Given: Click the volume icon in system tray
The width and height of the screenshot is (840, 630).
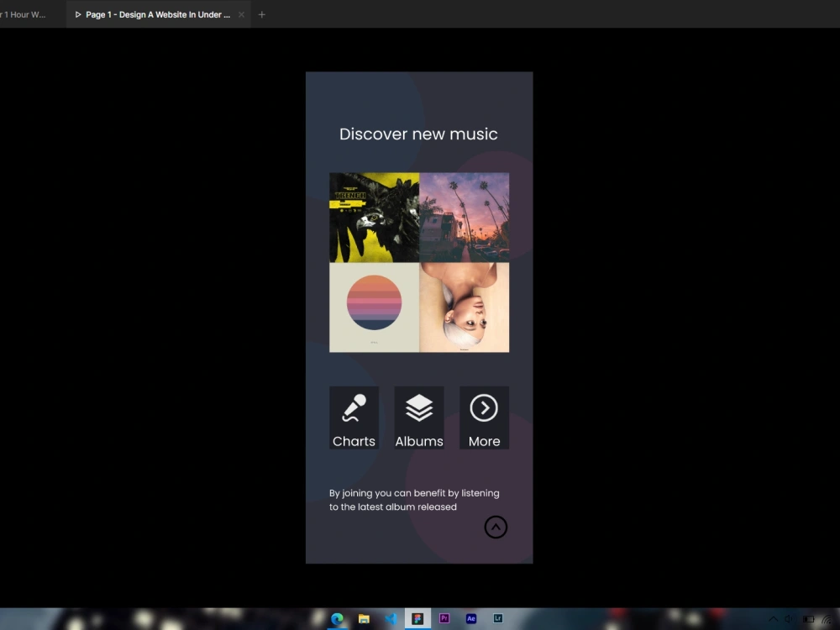Looking at the screenshot, I should [x=789, y=619].
